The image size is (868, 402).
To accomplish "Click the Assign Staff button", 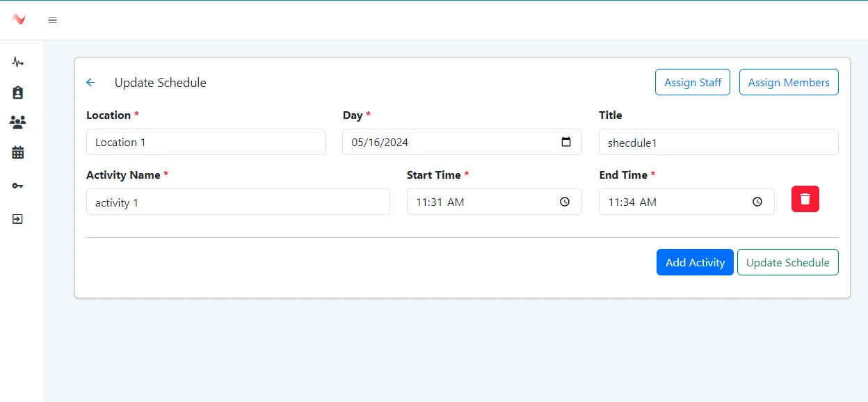I will (692, 82).
